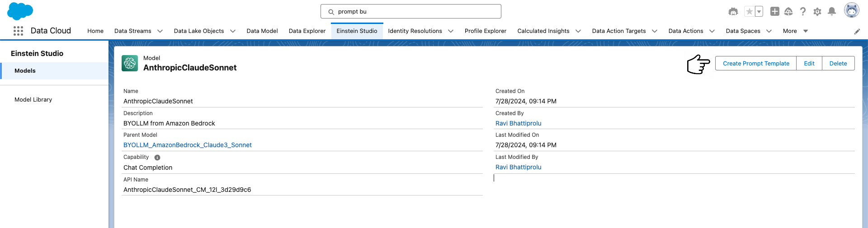868x228 pixels.
Task: Open the Identity Resolutions tab
Action: [x=415, y=31]
